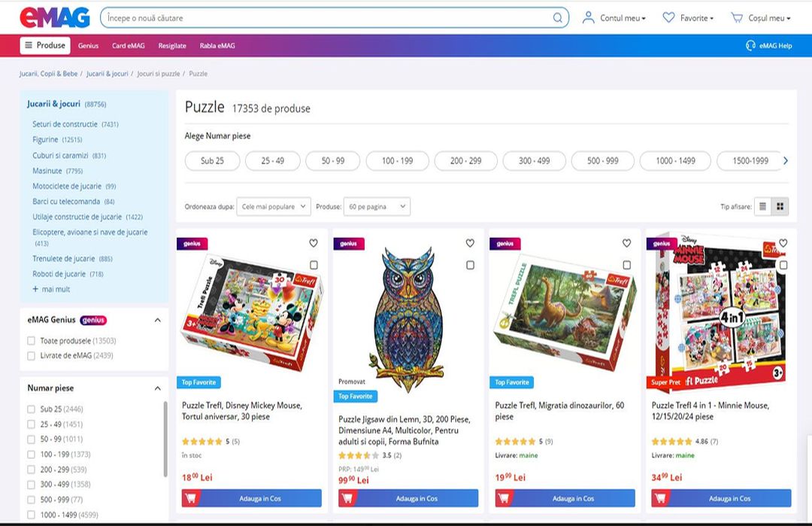812x526 pixels.
Task: Open the Favorite heart icon in header
Action: tap(668, 17)
